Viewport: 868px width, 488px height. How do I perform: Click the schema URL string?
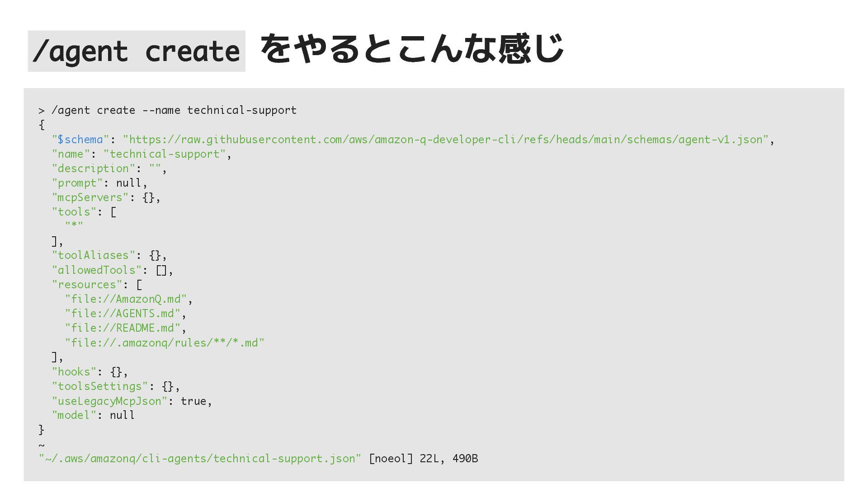[445, 140]
